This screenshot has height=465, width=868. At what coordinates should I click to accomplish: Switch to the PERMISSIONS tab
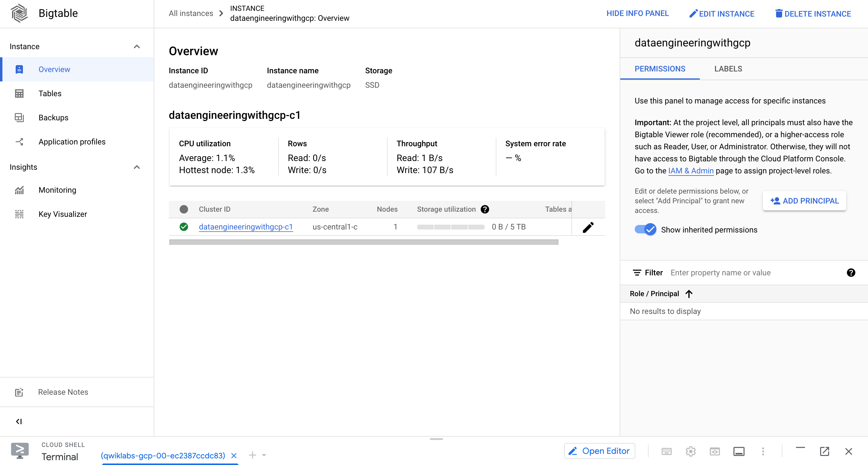[x=660, y=69]
